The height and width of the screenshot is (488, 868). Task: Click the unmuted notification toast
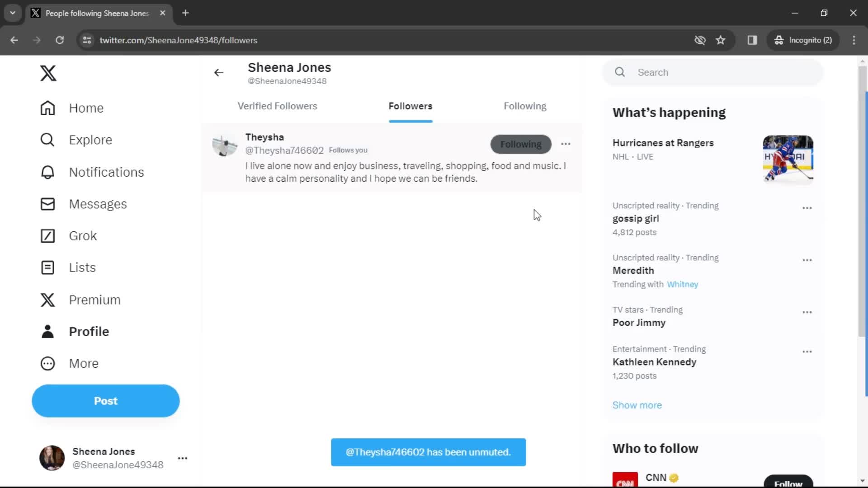click(428, 452)
